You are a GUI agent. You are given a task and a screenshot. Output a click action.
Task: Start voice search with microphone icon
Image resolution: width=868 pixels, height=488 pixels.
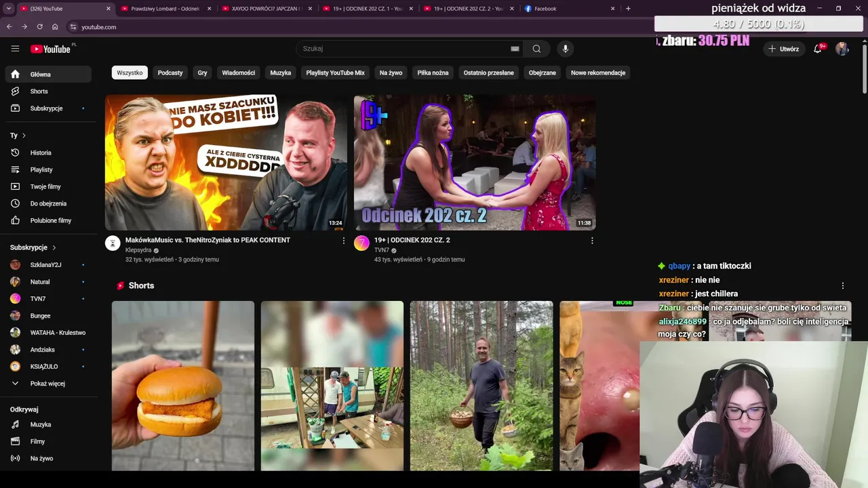[x=565, y=49]
